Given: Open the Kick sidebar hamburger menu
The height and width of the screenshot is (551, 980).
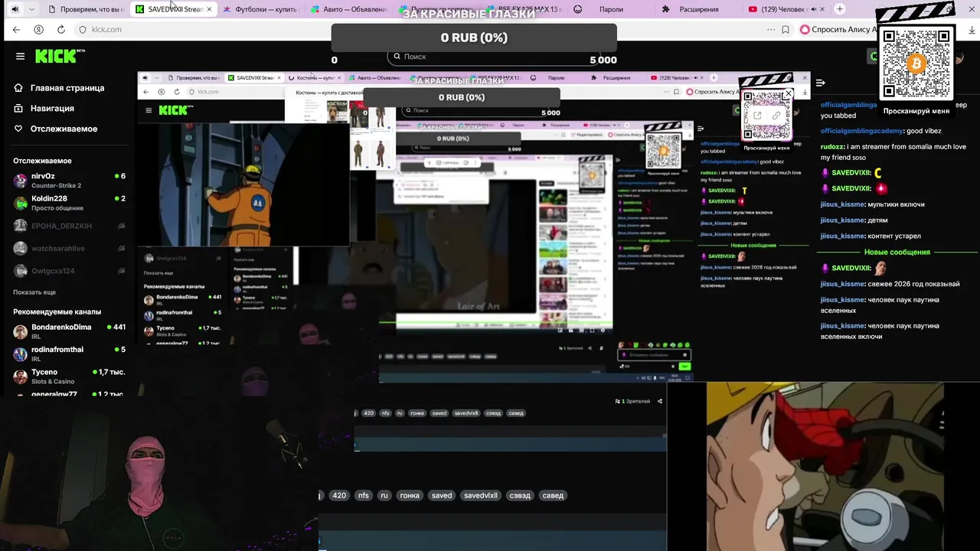Looking at the screenshot, I should coord(20,56).
